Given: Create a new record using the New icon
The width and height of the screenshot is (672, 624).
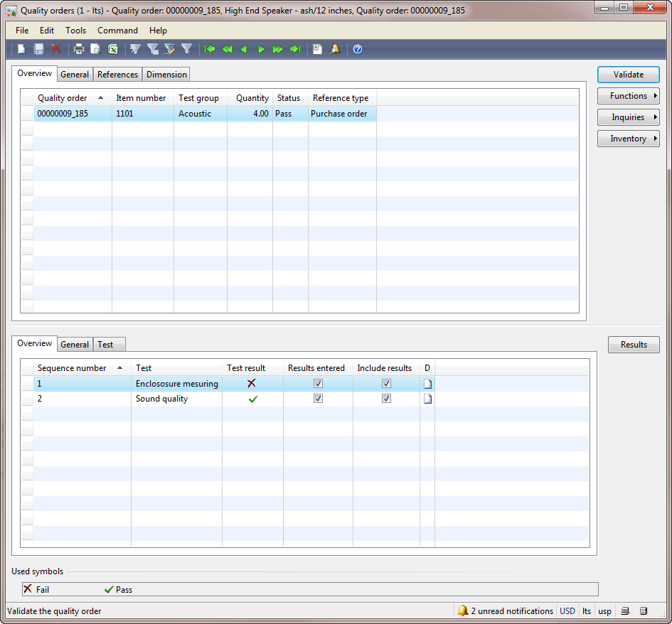Looking at the screenshot, I should (x=21, y=48).
